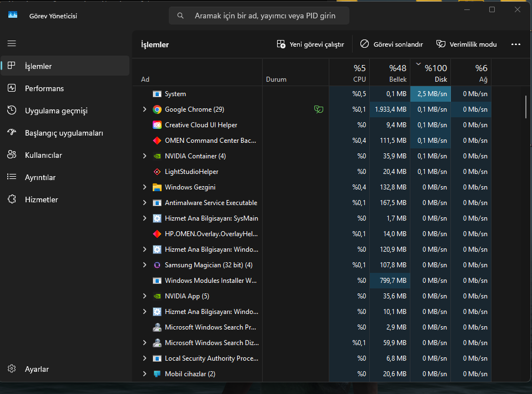This screenshot has height=394, width=532.
Task: Select the 167,5 MB Antimalware memory cell
Action: pos(390,203)
